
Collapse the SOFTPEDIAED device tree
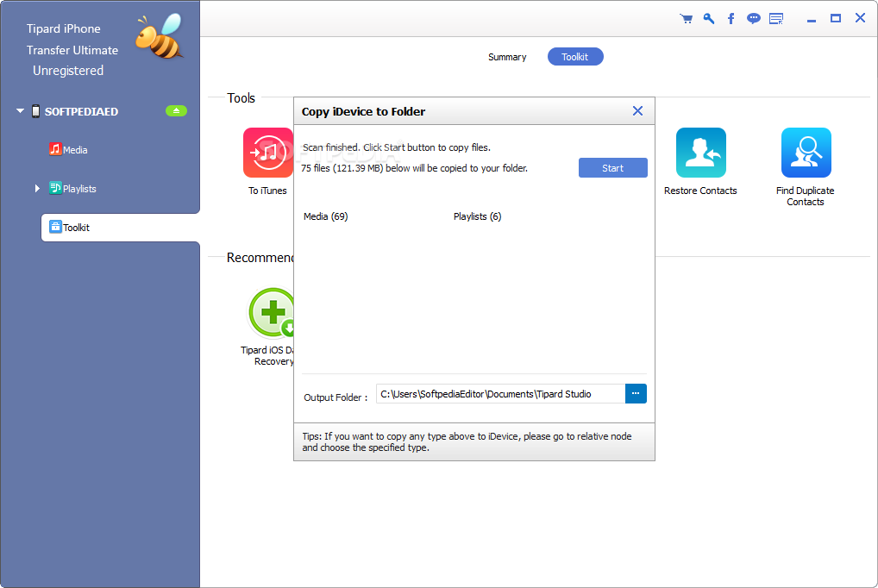20,111
